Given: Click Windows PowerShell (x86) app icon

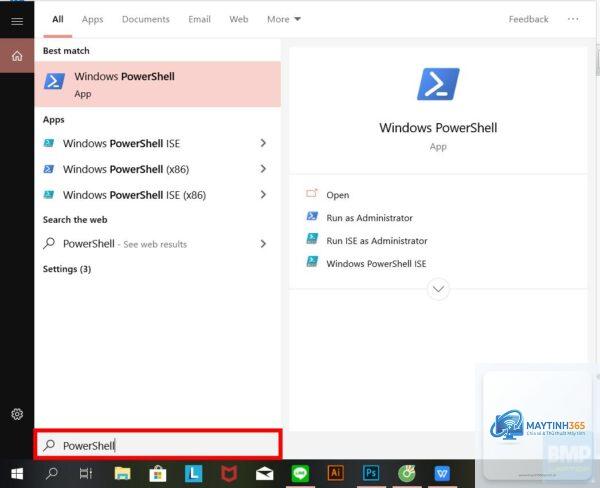Looking at the screenshot, I should (49, 169).
